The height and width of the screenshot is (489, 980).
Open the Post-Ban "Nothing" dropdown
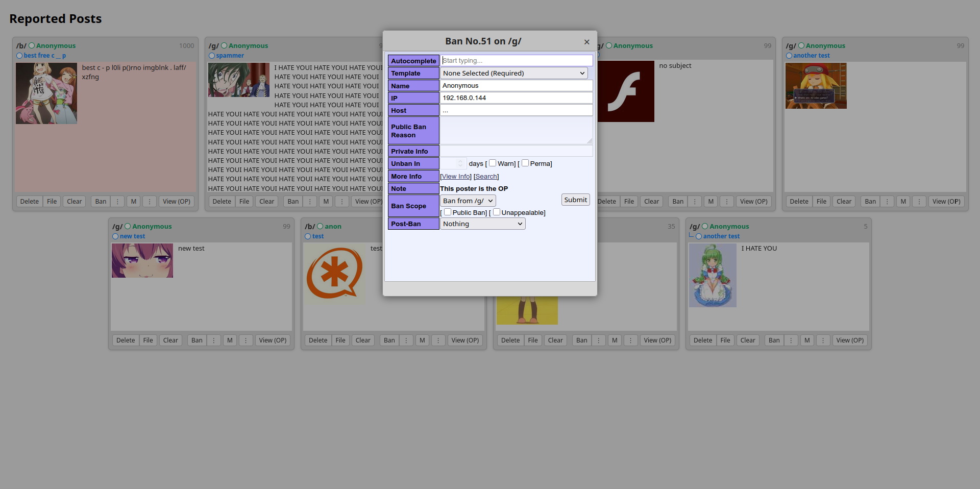[482, 224]
